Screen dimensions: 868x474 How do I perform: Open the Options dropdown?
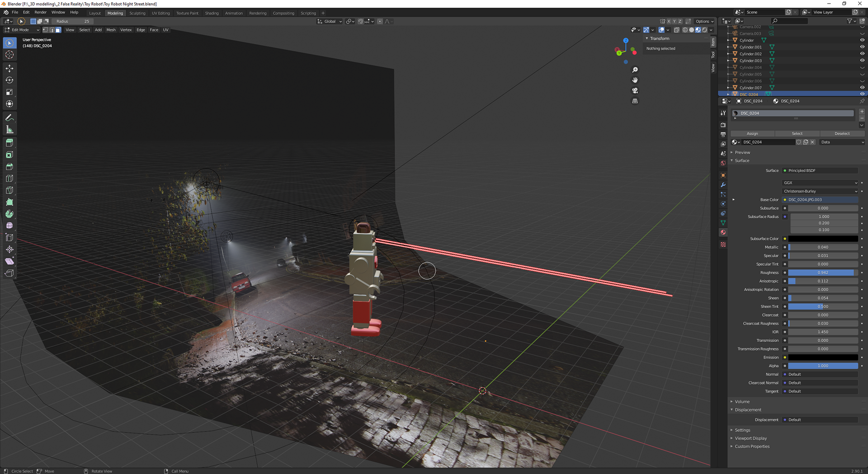pos(704,21)
